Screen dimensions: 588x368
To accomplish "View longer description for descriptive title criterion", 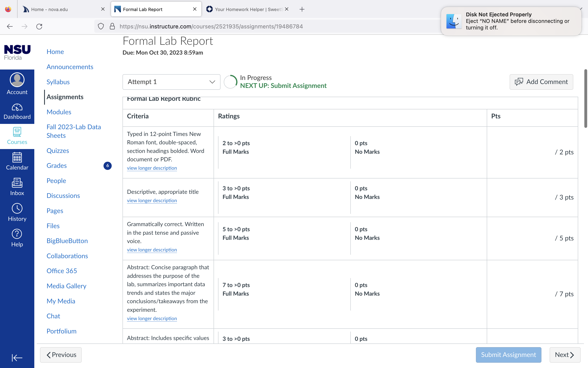I will click(x=152, y=200).
